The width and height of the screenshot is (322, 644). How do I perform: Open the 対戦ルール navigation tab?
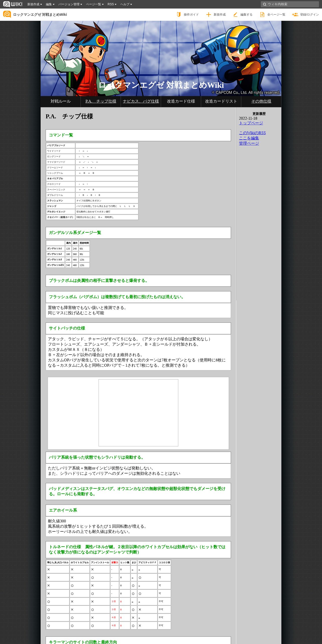[x=61, y=101]
